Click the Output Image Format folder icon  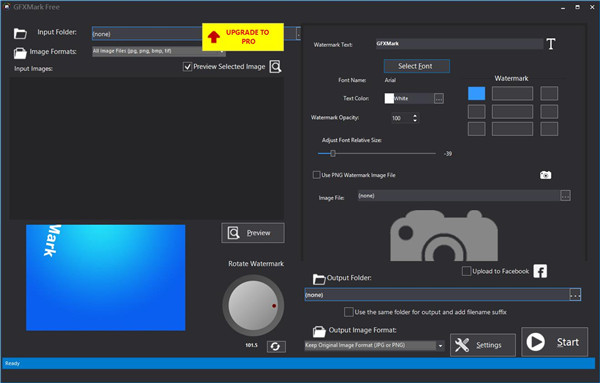319,331
